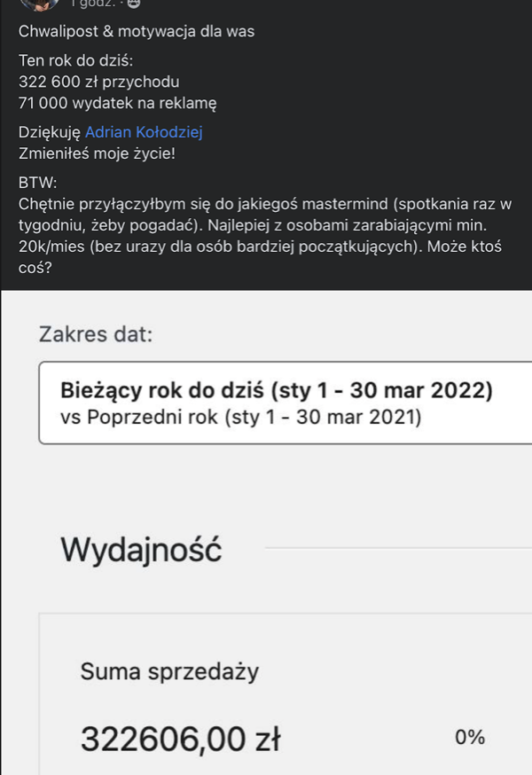Click the Wydajność section heading
This screenshot has width=532, height=775.
[141, 549]
